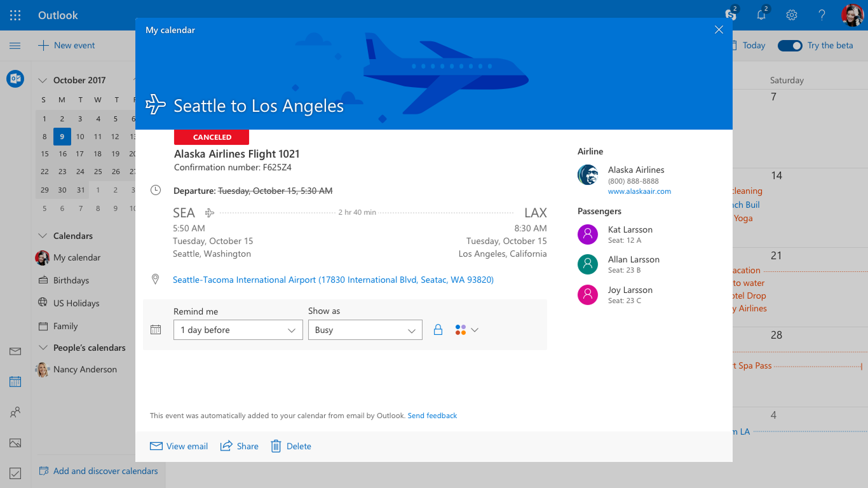
Task: Open the settings gear icon
Action: pyautogui.click(x=792, y=15)
